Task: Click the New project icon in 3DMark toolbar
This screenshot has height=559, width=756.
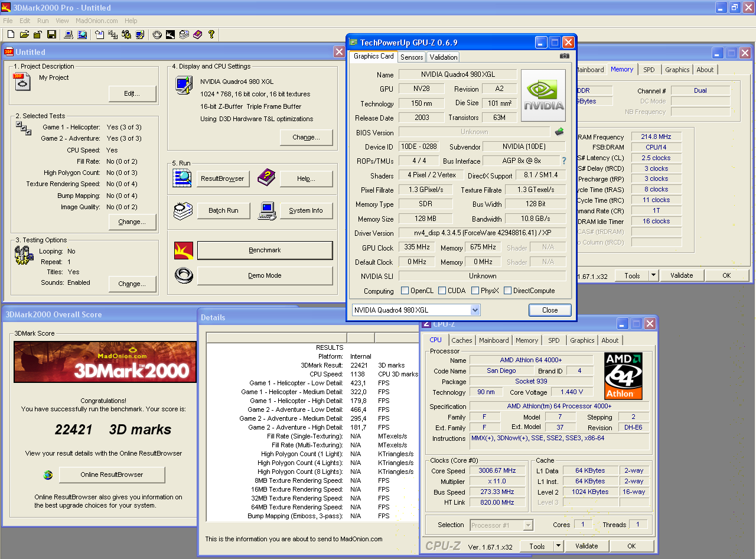Action: pyautogui.click(x=11, y=35)
